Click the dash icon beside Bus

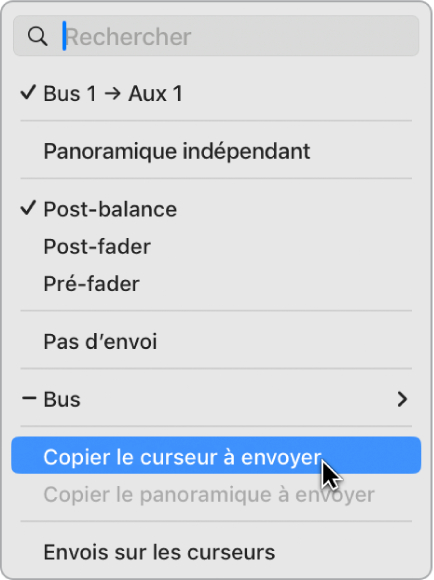tap(29, 398)
